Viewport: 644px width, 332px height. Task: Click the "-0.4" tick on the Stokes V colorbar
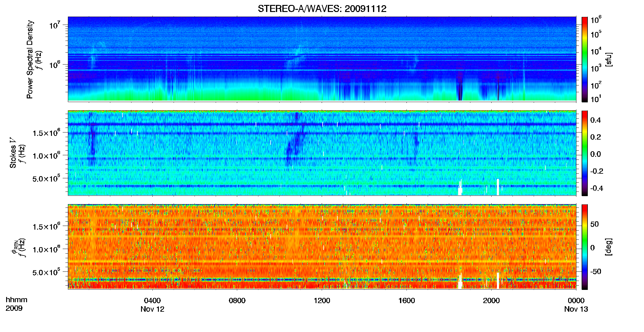tap(597, 188)
